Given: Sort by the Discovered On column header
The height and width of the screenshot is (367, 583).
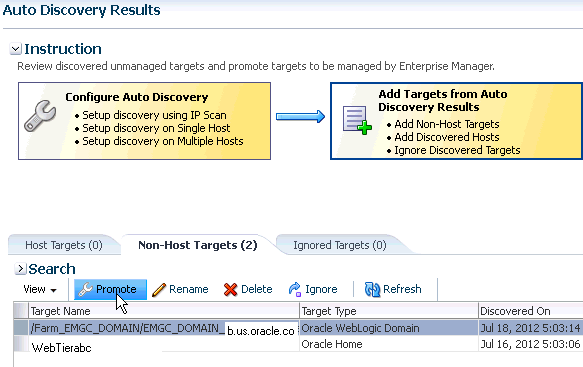Looking at the screenshot, I should 531,311.
